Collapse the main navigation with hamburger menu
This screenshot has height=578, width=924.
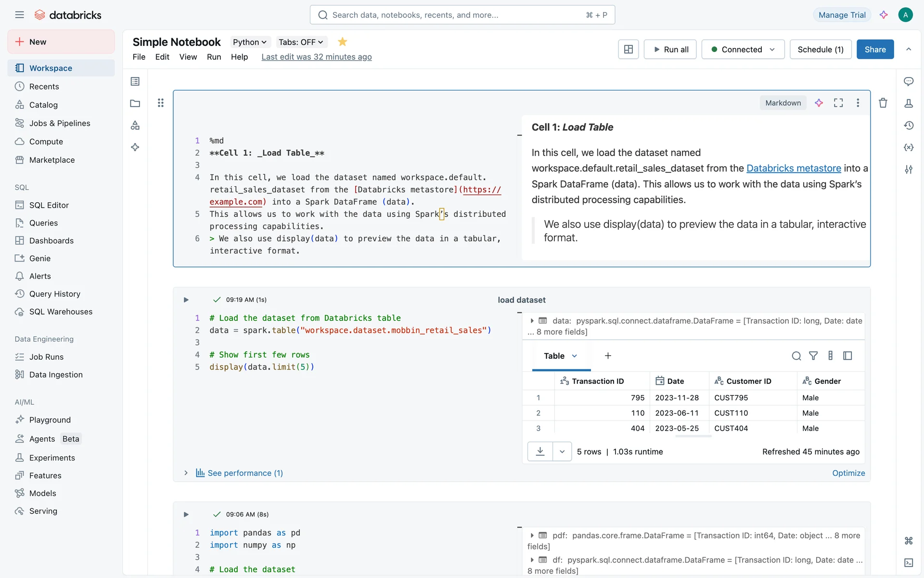point(19,15)
